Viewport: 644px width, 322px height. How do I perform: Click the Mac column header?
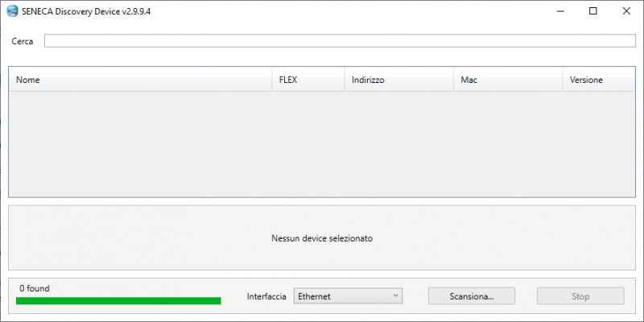click(507, 80)
